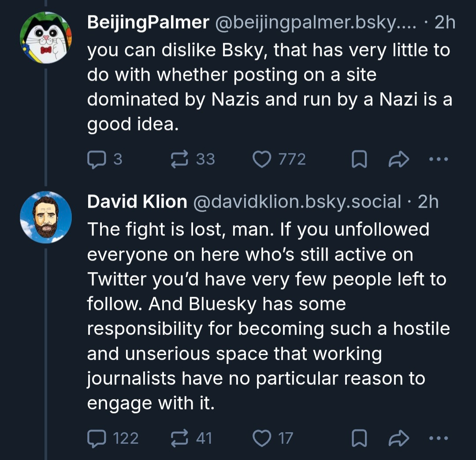Open David Klion display name link
This screenshot has height=460, width=476.
[137, 202]
